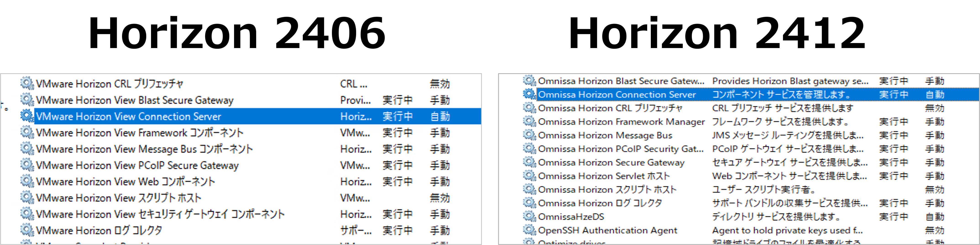Select Omnissa Horizon Servlet ホスト name
Screen dimensions: 980x245
(604, 176)
